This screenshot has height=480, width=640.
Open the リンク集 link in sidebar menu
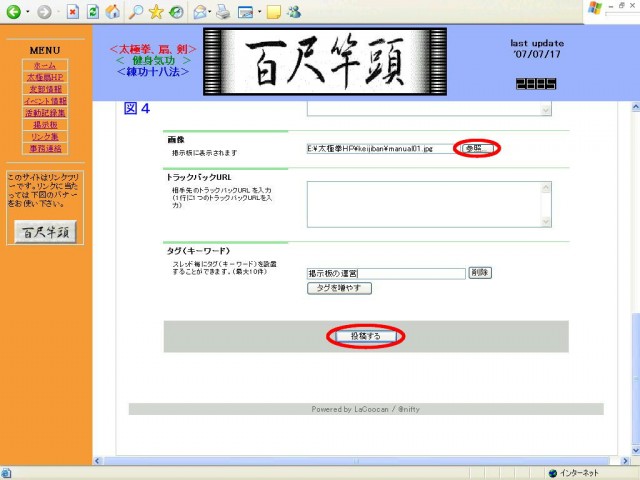click(x=45, y=137)
